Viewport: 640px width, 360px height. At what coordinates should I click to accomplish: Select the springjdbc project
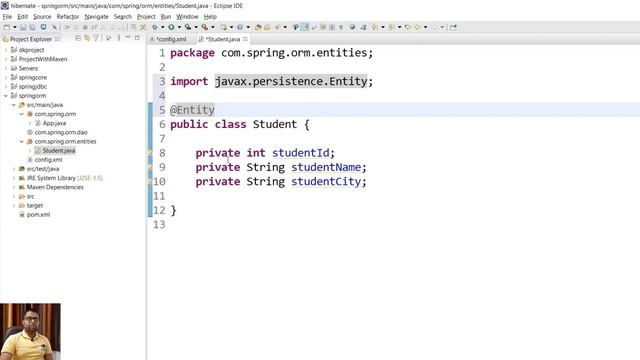[29, 87]
